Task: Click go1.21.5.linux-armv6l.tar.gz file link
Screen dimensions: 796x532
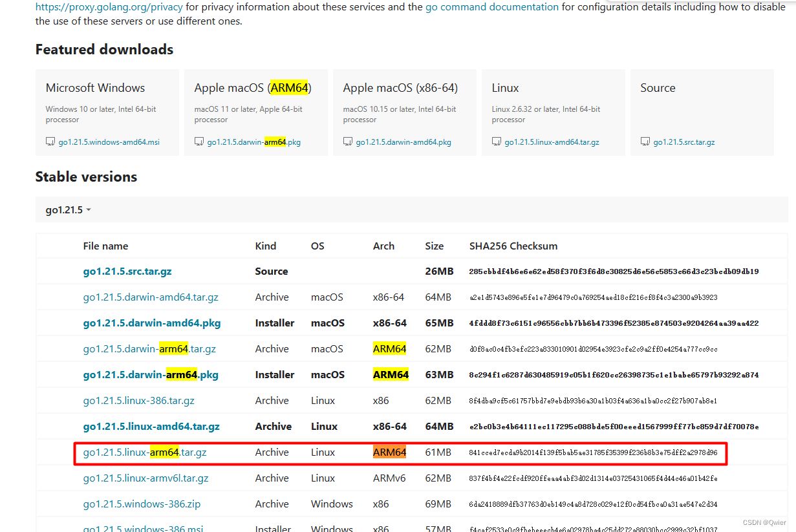Action: coord(146,478)
